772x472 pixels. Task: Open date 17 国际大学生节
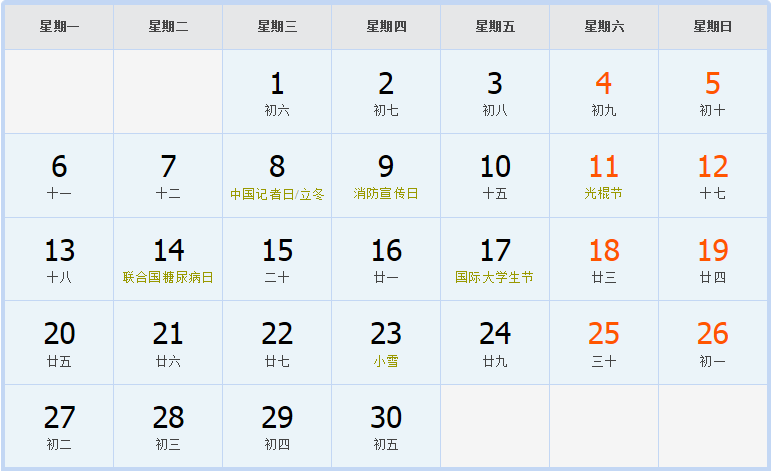tap(495, 259)
